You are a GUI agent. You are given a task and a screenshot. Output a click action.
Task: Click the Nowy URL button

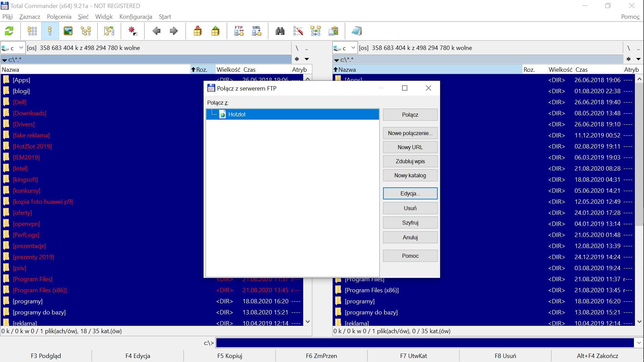click(410, 147)
